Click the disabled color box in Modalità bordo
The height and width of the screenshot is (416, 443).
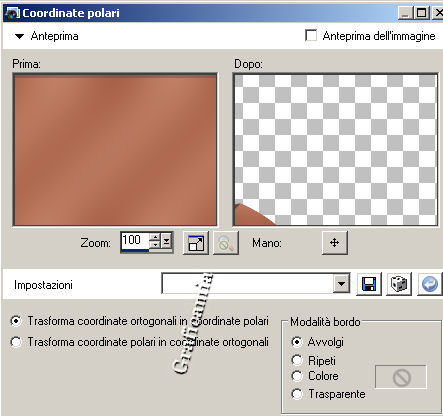(401, 377)
